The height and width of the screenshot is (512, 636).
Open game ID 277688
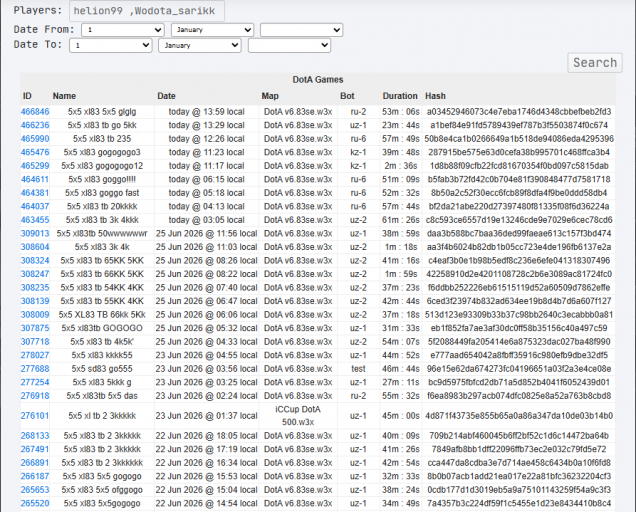coord(35,369)
